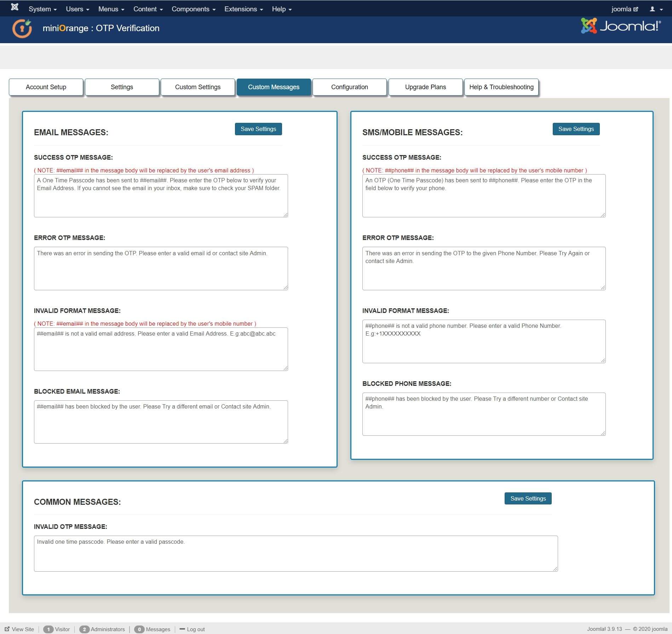Save Settings for Email Messages section
This screenshot has width=672, height=634.
[x=258, y=129]
